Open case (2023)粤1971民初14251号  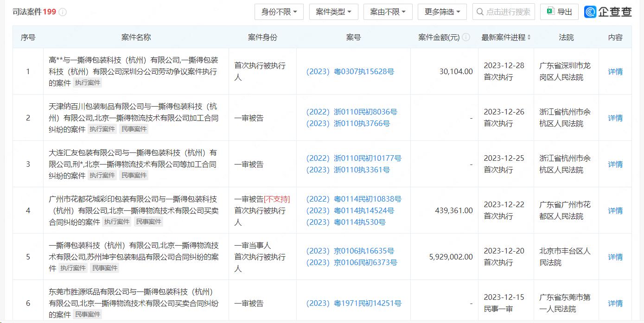click(x=354, y=303)
